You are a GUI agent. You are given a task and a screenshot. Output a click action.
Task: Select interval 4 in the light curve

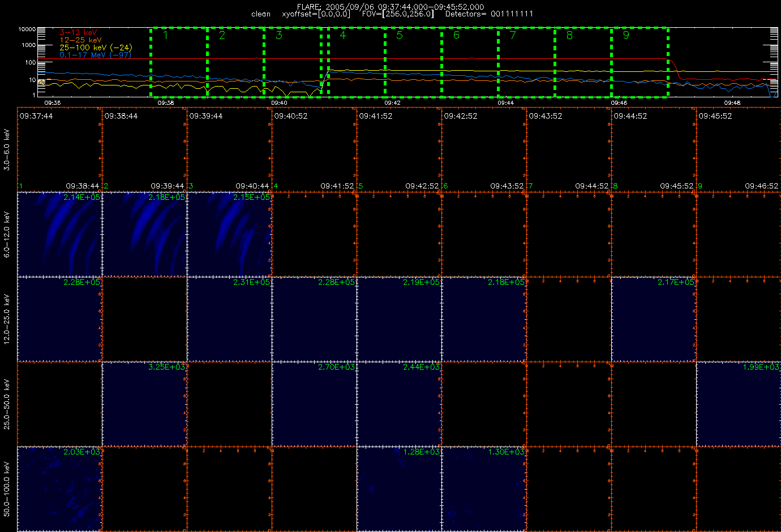[357, 62]
